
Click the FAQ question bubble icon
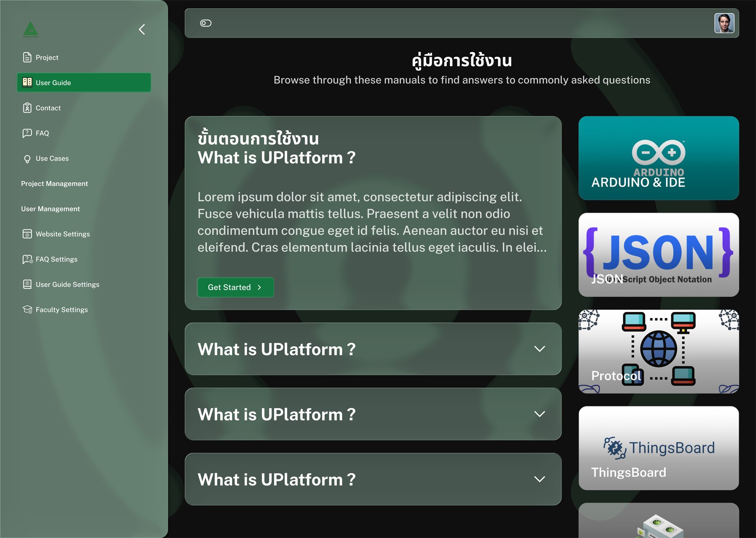[27, 133]
